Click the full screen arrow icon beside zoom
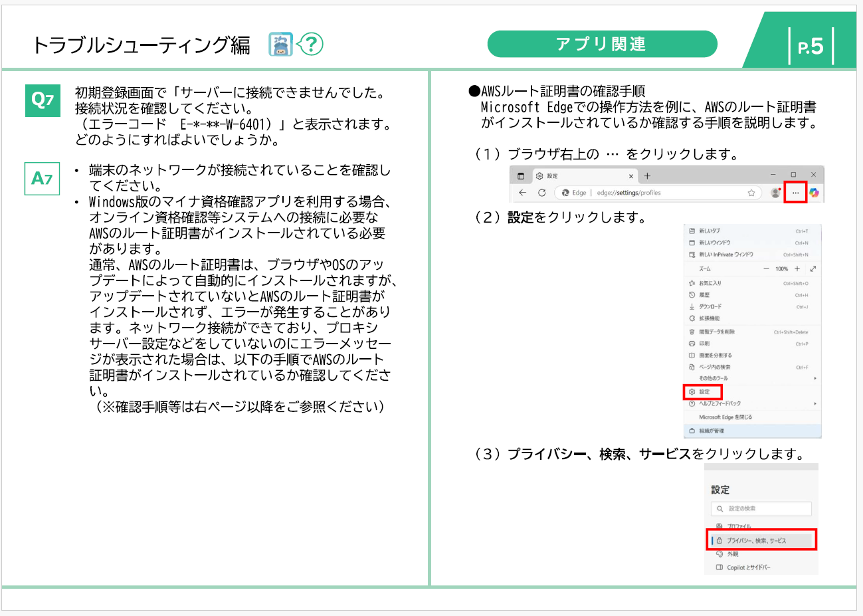863x616 pixels. 813,269
